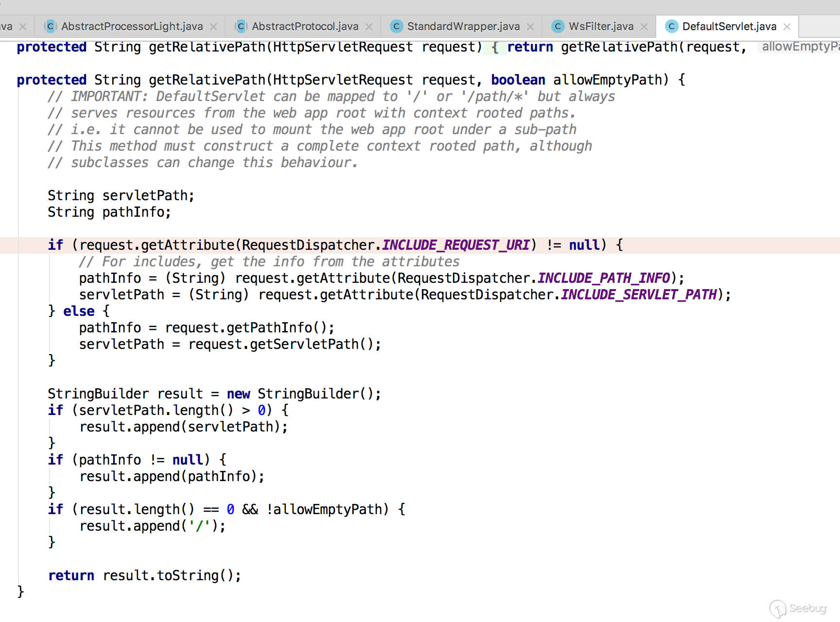Close the AbstractProcessorLight.java tab
The width and height of the screenshot is (840, 622).
click(213, 27)
